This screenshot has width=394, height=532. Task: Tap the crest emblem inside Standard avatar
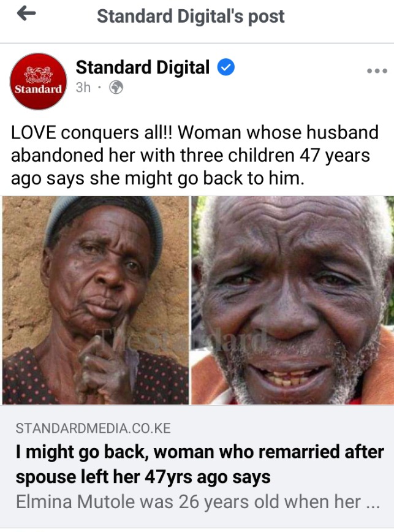coord(39,75)
